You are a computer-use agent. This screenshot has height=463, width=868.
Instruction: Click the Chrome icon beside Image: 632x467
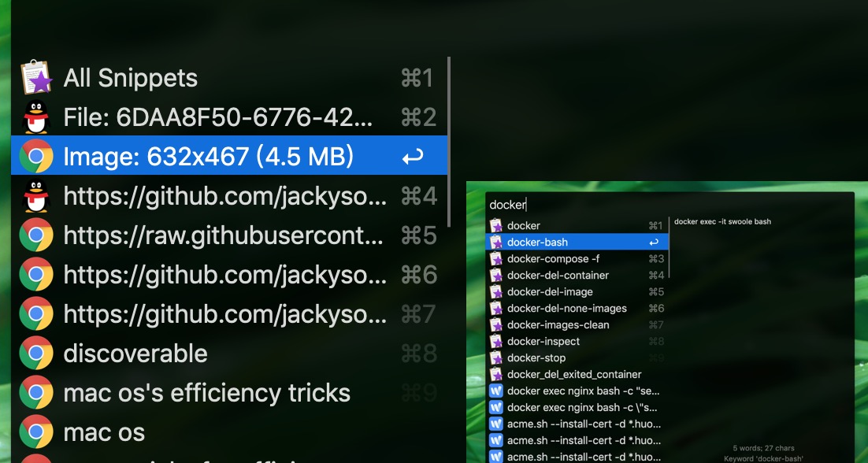point(36,156)
